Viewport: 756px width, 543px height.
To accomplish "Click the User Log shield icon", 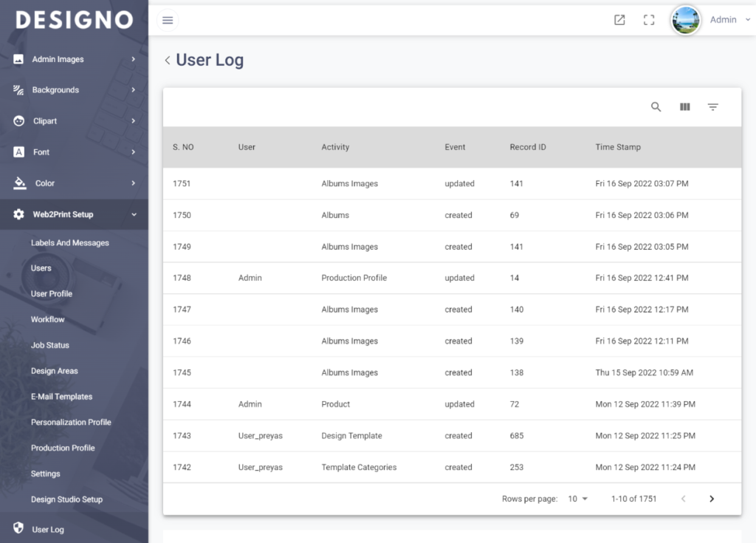I will [18, 528].
